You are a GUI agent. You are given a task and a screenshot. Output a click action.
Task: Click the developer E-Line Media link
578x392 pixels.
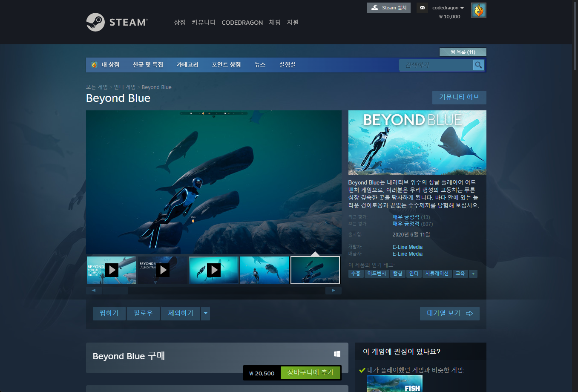click(407, 247)
